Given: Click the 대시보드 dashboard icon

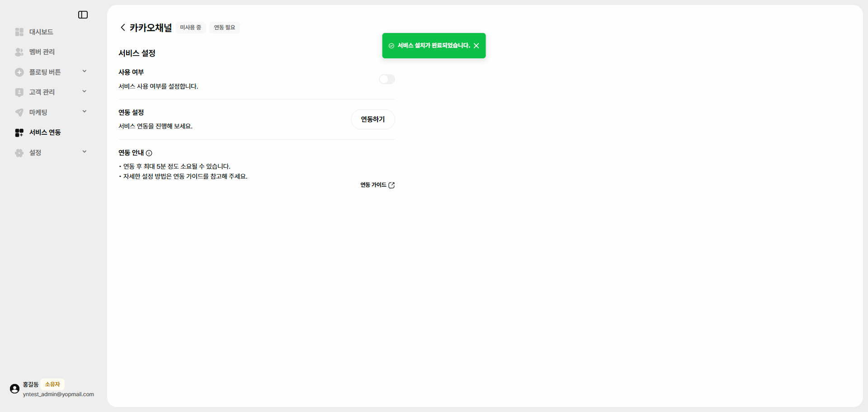Looking at the screenshot, I should pyautogui.click(x=19, y=32).
